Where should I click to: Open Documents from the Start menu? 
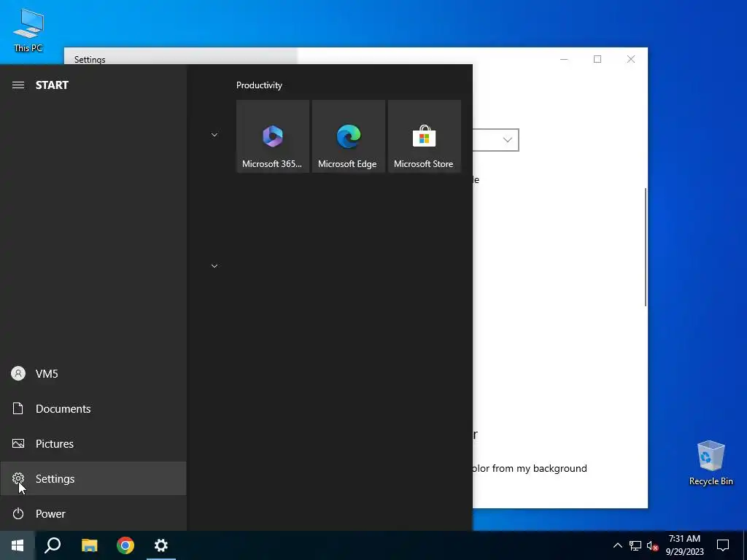(93, 408)
